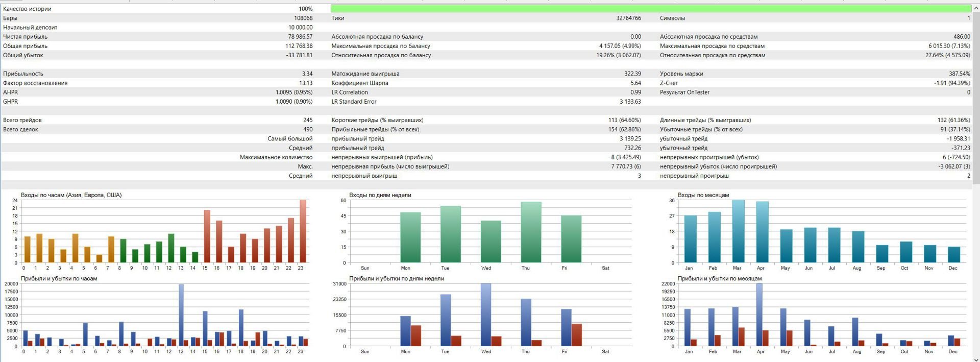
Task: Select the Убыточные трейды value 91 (37.14%)
Action: pos(955,129)
